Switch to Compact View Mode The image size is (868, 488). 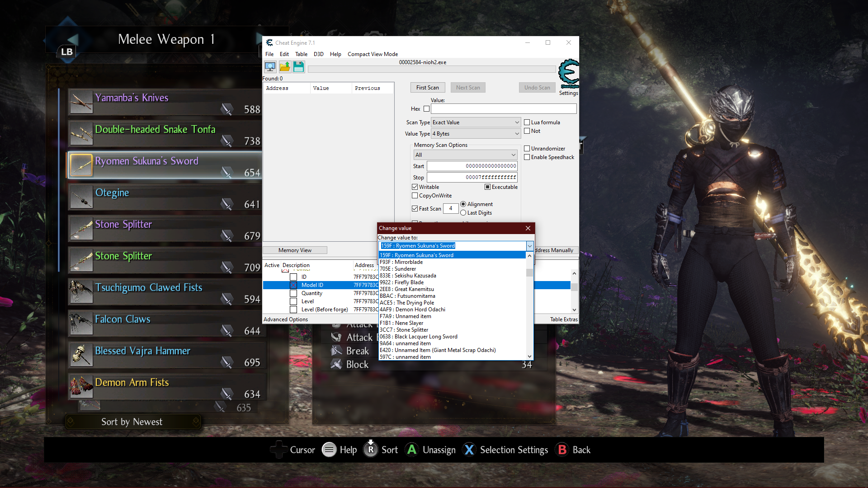[373, 54]
